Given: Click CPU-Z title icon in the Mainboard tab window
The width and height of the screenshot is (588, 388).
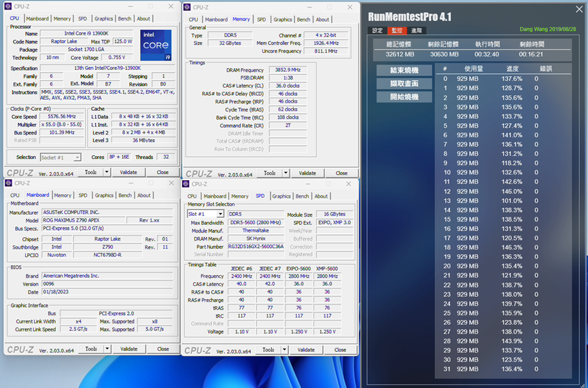Looking at the screenshot, I should (8, 183).
